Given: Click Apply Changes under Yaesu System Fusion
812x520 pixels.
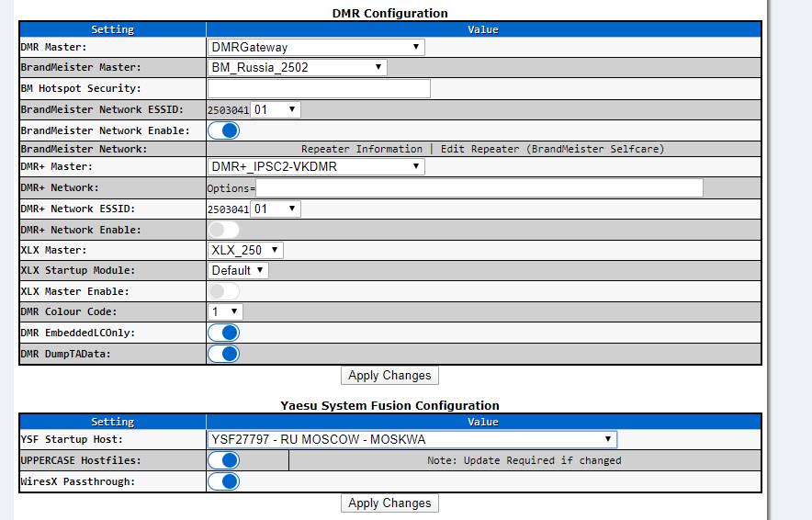Looking at the screenshot, I should pos(389,503).
